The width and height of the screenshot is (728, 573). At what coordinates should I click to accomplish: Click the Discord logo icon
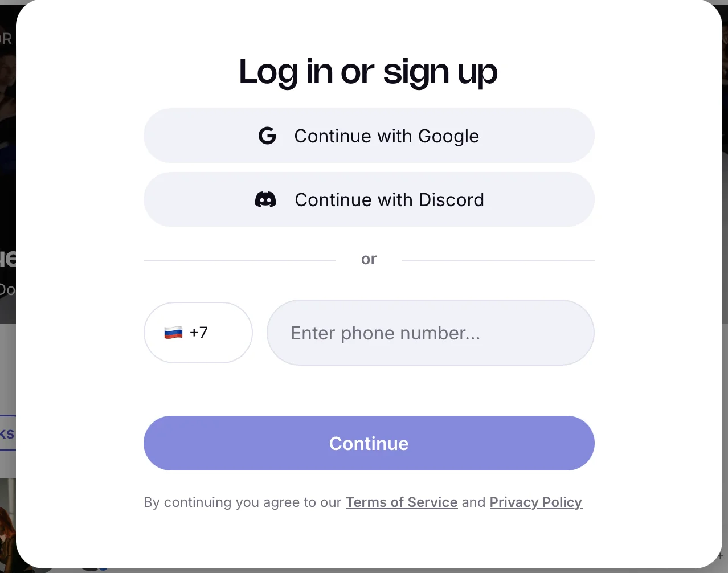265,200
